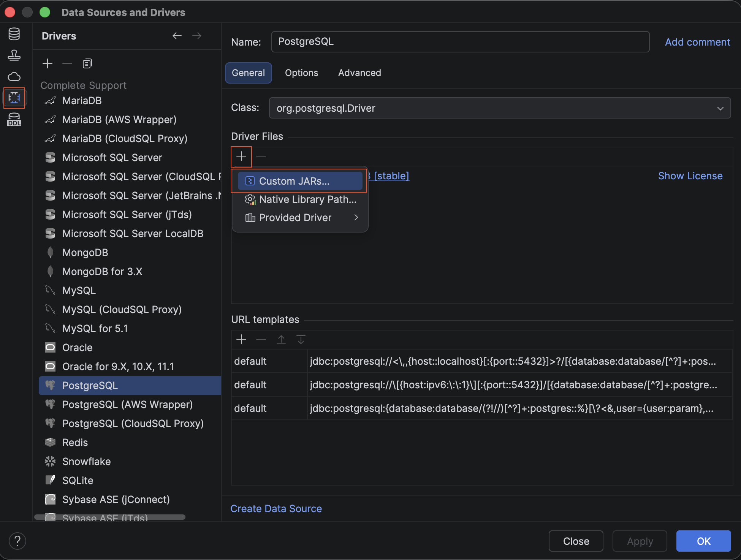The height and width of the screenshot is (560, 741).
Task: Select PostgreSQL (CloudSQL Proxy) driver
Action: tap(130, 423)
